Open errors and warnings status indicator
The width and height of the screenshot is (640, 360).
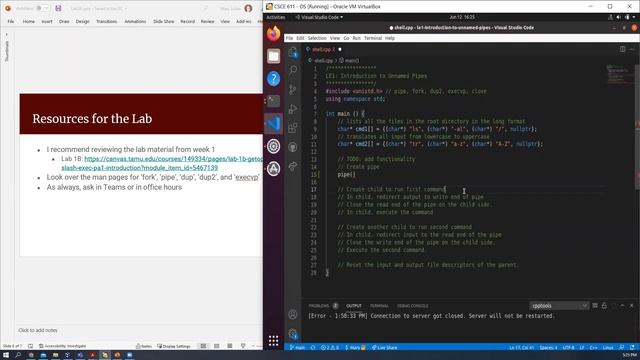pos(329,348)
